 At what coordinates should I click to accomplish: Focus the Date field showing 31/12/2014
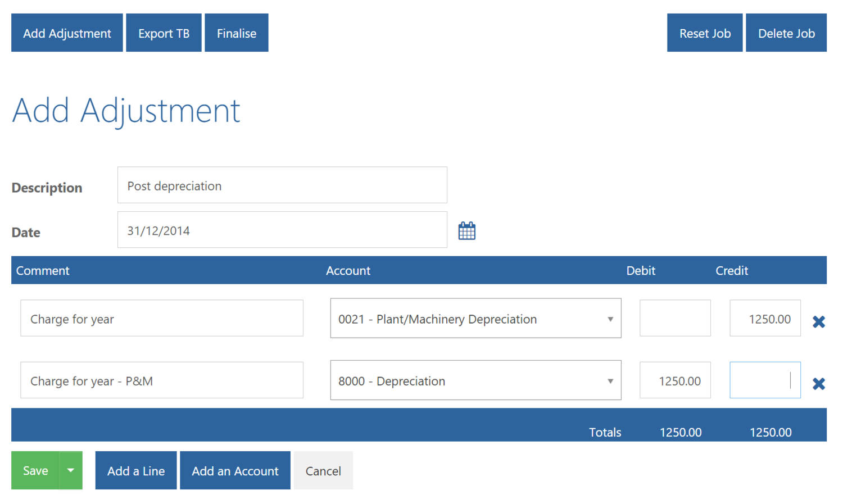[282, 230]
